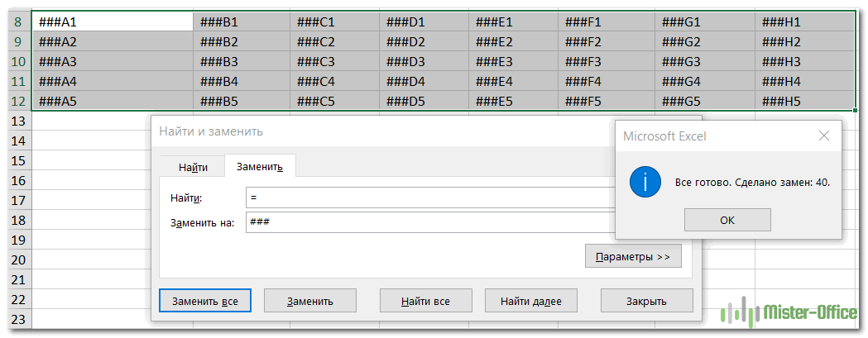Screen dimensions: 868x338
Task: Select cell containing ###H5
Action: (x=805, y=102)
